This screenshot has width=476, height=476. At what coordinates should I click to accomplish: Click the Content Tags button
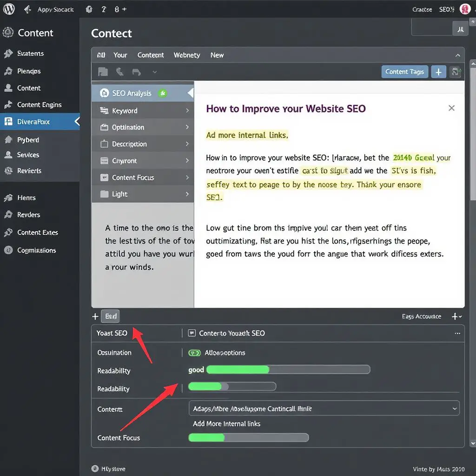click(x=404, y=72)
